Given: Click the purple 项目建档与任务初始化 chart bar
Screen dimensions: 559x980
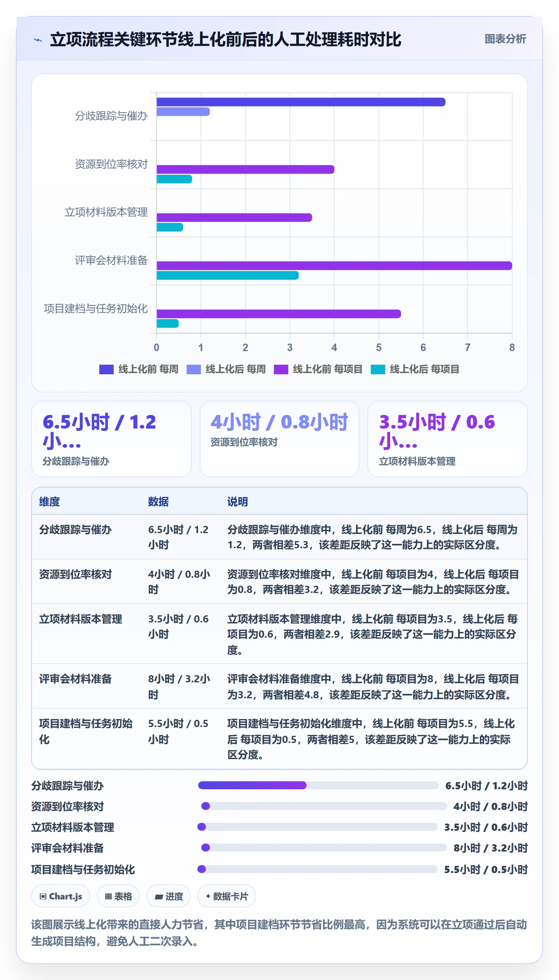Looking at the screenshot, I should pyautogui.click(x=279, y=314).
